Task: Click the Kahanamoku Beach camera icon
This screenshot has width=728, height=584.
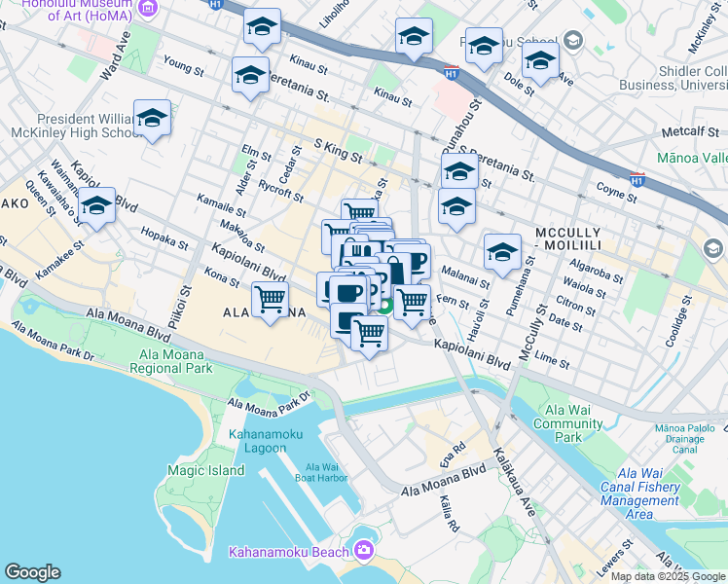Action: (363, 550)
